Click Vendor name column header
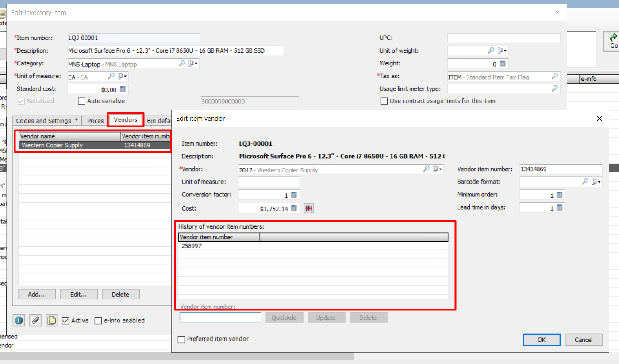Image resolution: width=619 pixels, height=364 pixels. pyautogui.click(x=69, y=136)
